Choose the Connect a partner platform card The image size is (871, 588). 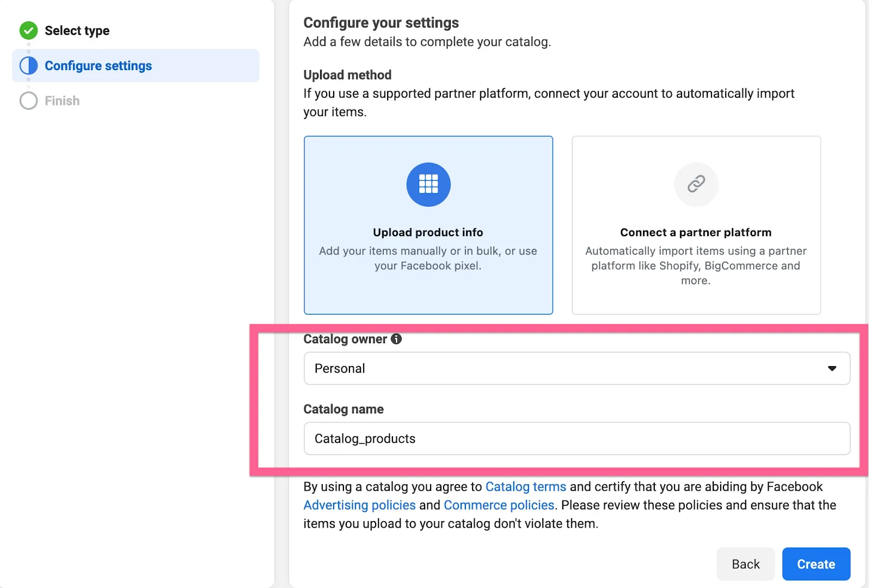tap(696, 225)
